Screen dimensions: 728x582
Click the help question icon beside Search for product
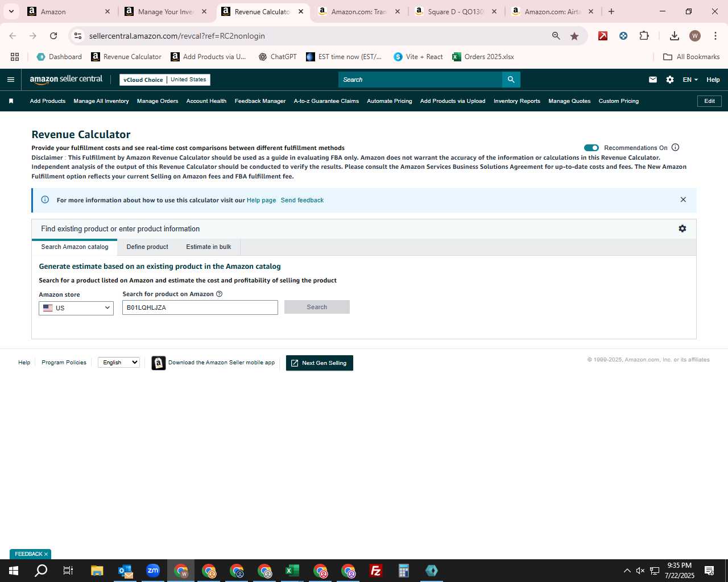(220, 294)
